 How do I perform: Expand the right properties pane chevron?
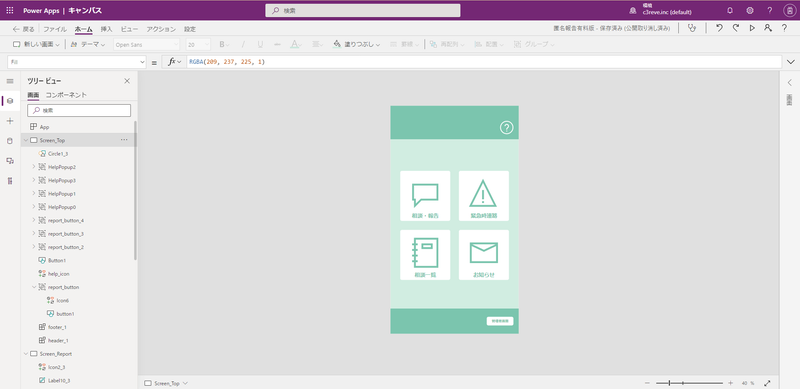coord(789,82)
